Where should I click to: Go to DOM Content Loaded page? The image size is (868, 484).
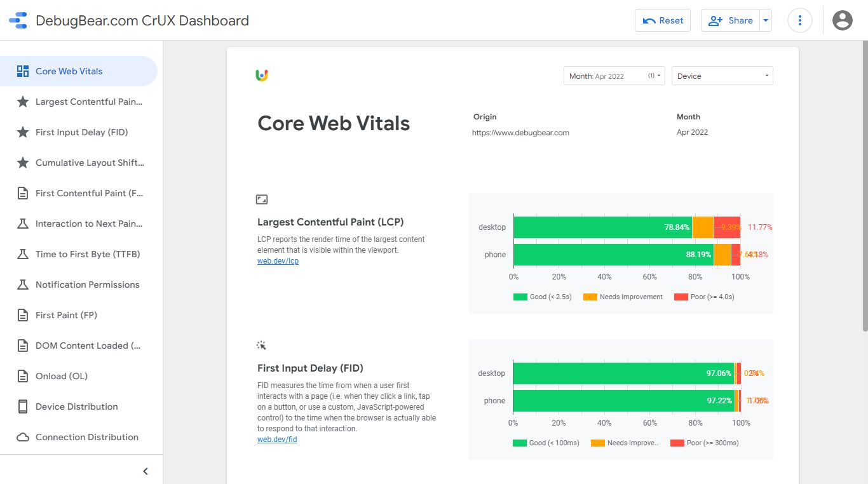coord(79,346)
